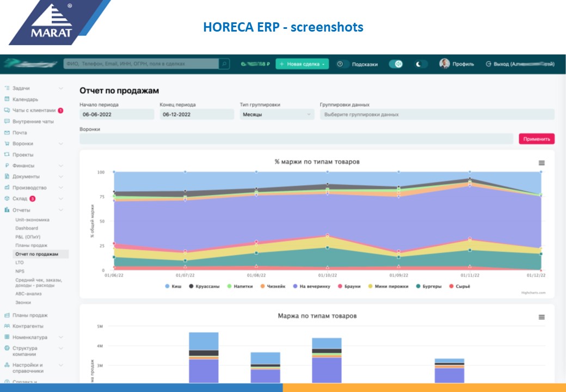The height and width of the screenshot is (392, 566).
Task: Toggle the Круассаны series in chart legend
Action: pos(204,286)
